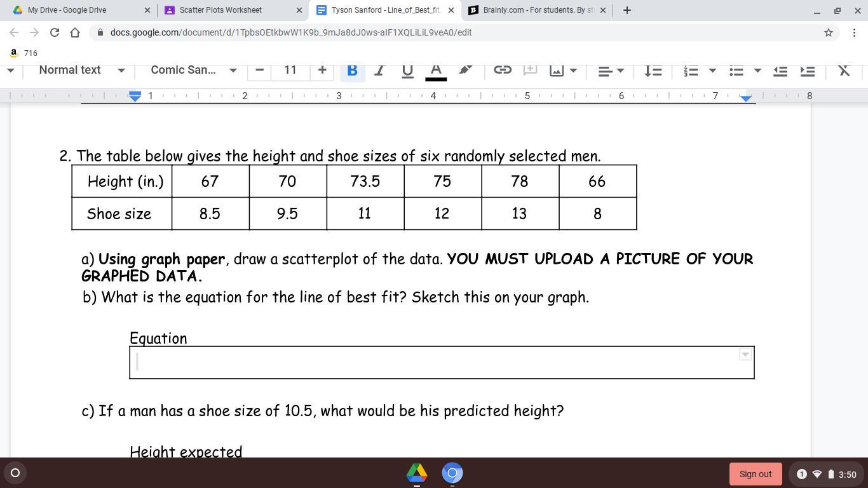This screenshot has width=868, height=488.
Task: Open the dropdown arrow in the Equation box
Action: [745, 354]
